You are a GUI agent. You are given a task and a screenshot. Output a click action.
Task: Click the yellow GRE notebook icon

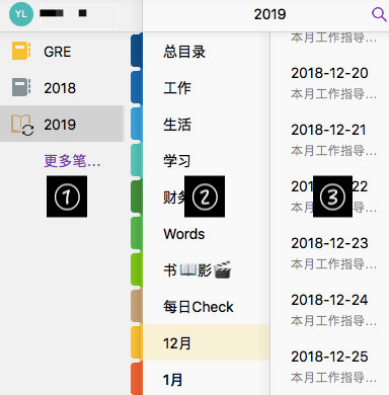[21, 51]
